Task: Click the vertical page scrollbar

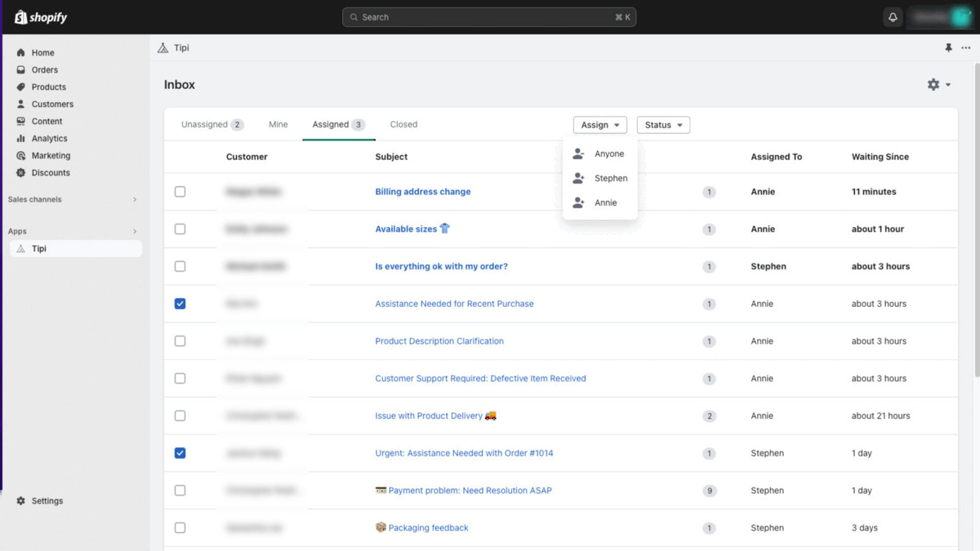Action: click(976, 220)
